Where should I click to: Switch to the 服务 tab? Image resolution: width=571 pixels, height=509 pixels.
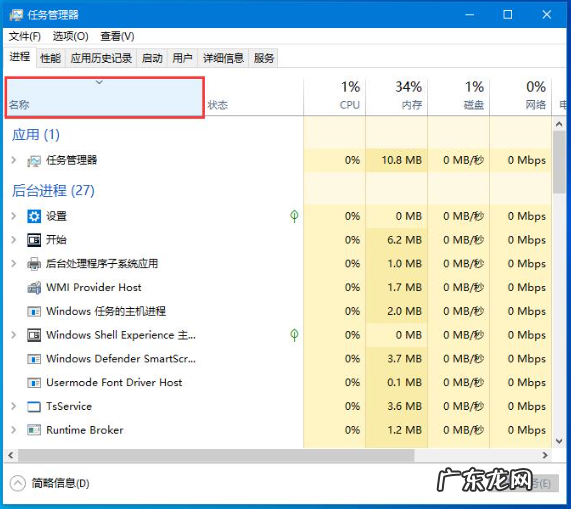pos(264,58)
